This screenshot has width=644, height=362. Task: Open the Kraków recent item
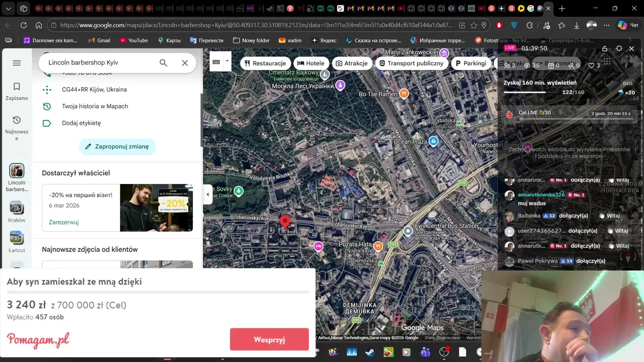17,212
